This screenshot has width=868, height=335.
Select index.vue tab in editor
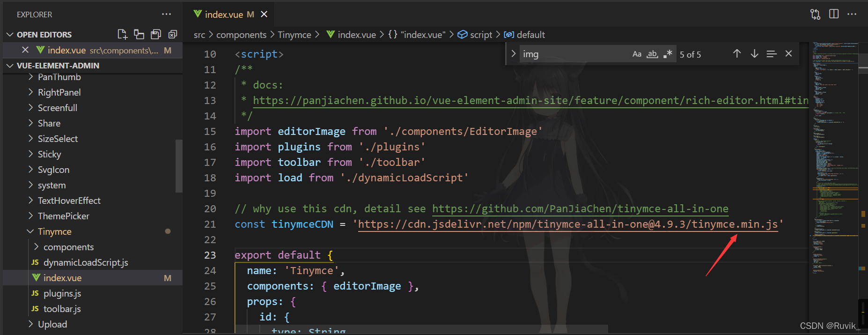point(224,15)
